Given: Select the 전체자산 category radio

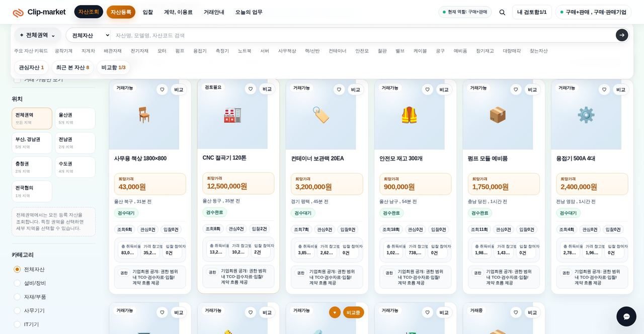Looking at the screenshot, I should [17, 270].
